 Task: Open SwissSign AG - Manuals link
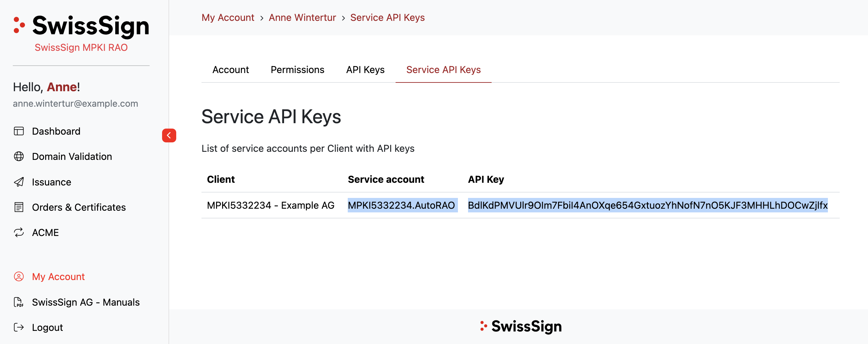point(86,302)
